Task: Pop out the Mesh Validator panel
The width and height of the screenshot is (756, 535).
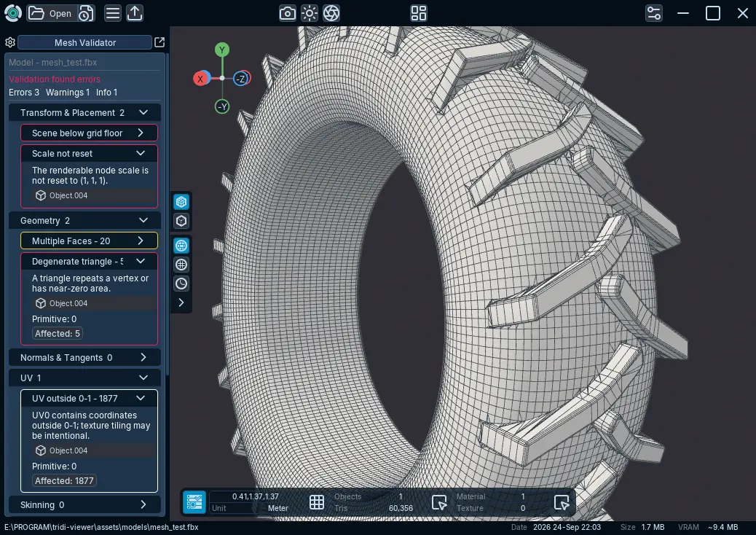Action: (160, 42)
